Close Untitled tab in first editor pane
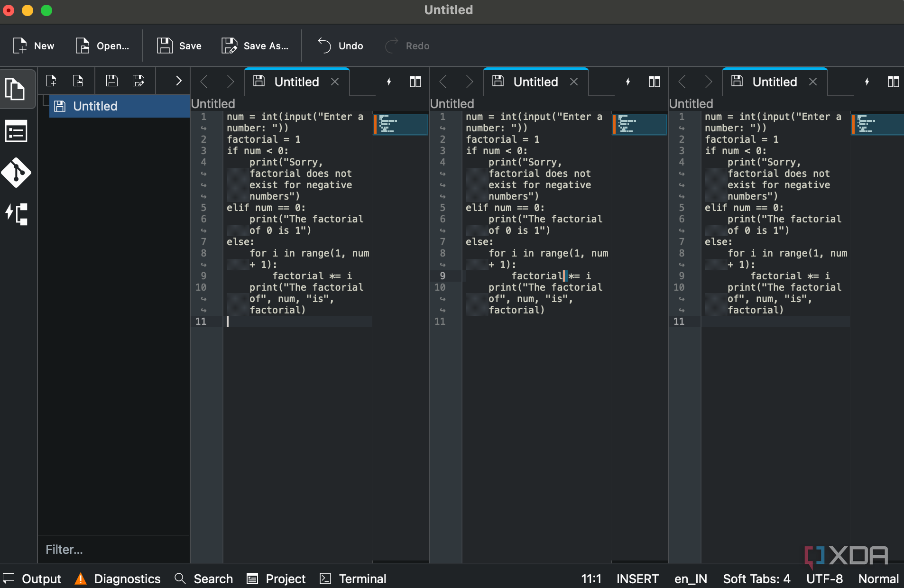This screenshot has height=588, width=904. 335,82
